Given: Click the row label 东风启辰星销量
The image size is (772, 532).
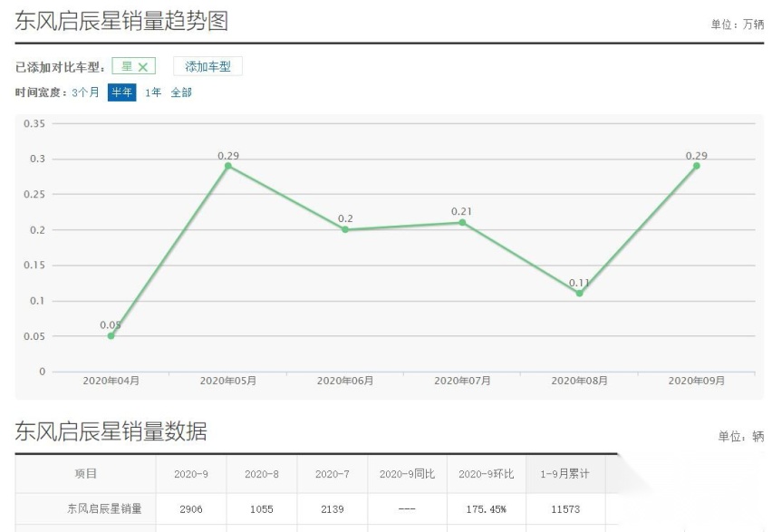Looking at the screenshot, I should [104, 508].
